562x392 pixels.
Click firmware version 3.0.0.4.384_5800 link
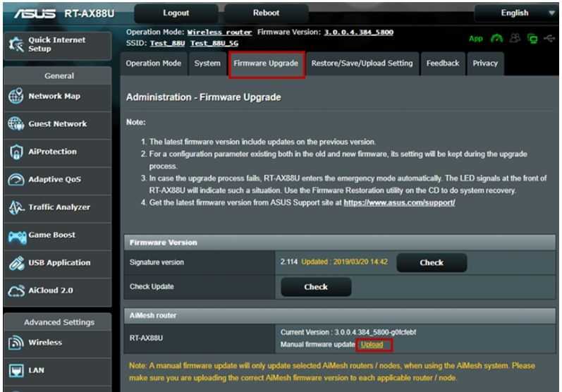(359, 32)
